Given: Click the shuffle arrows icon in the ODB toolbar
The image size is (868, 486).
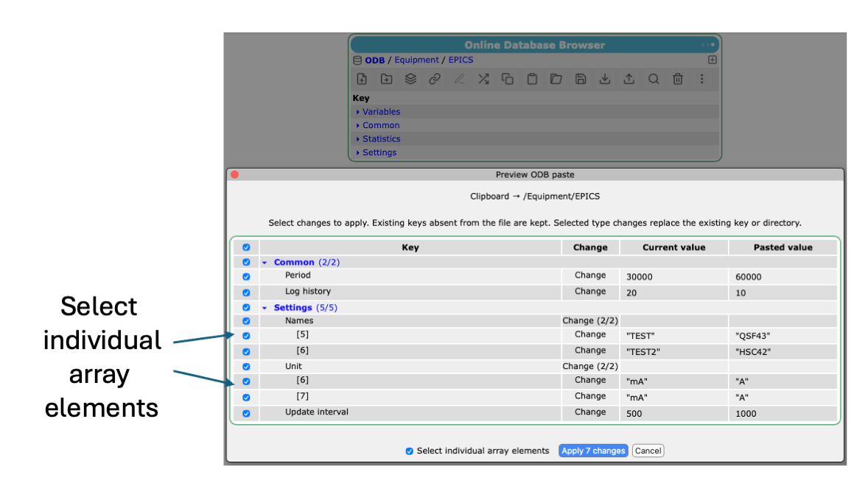Looking at the screenshot, I should coord(483,79).
